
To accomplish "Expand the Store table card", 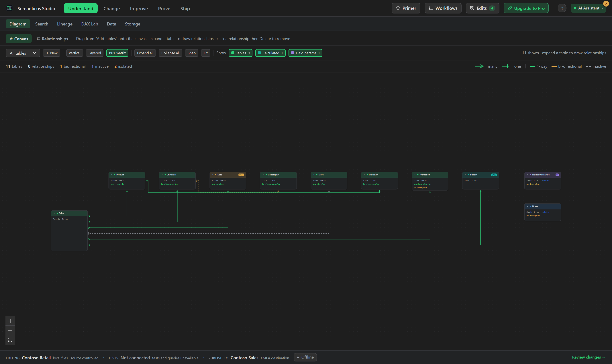I will [314, 175].
